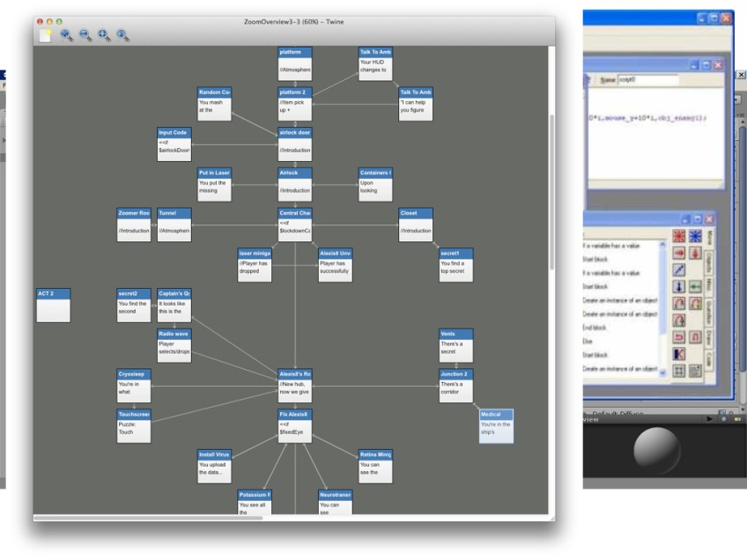
Task: Select the ACT 2 passage node
Action: tap(53, 305)
